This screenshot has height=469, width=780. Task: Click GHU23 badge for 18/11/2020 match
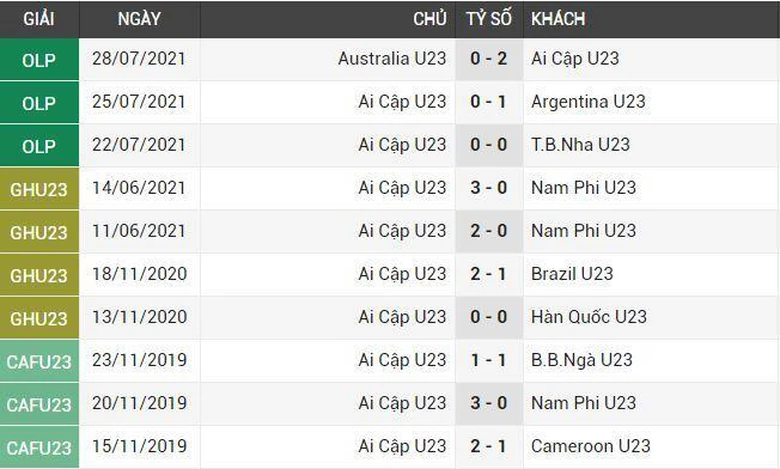[39, 275]
